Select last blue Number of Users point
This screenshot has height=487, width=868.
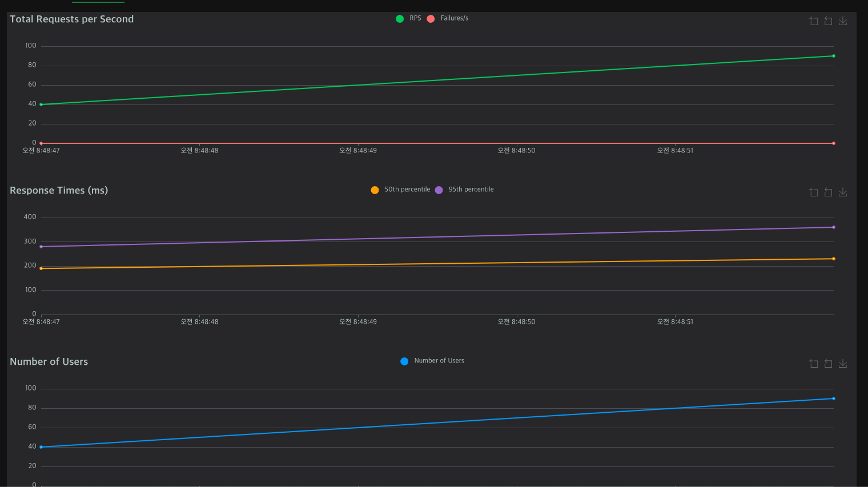[x=834, y=399]
